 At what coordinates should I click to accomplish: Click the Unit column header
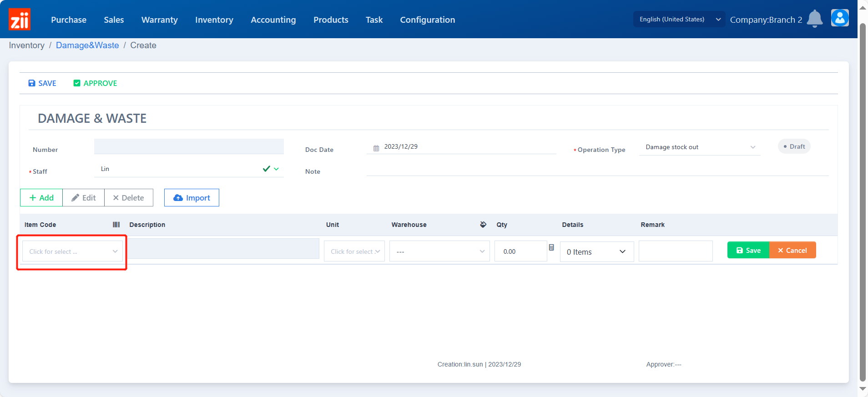click(x=333, y=225)
